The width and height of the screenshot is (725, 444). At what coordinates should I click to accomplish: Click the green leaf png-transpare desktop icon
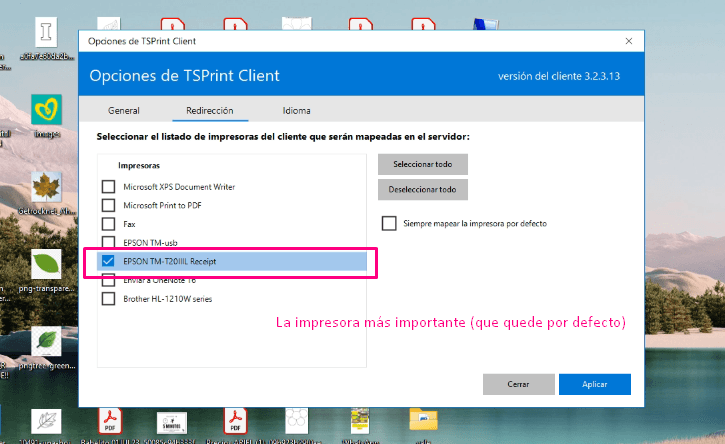tap(46, 265)
